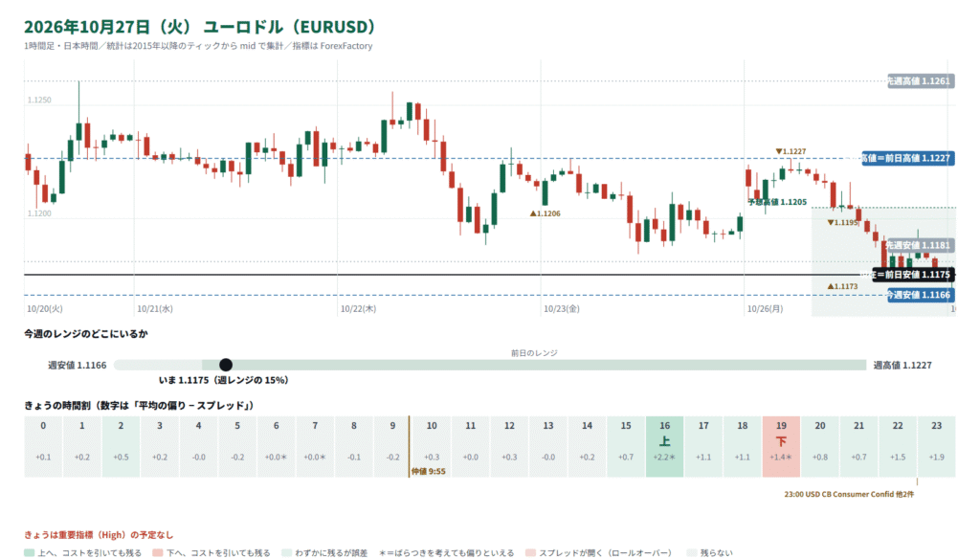This screenshot has width=980, height=559.
Task: Select the hour 2 cell with +0.5
Action: tap(121, 446)
